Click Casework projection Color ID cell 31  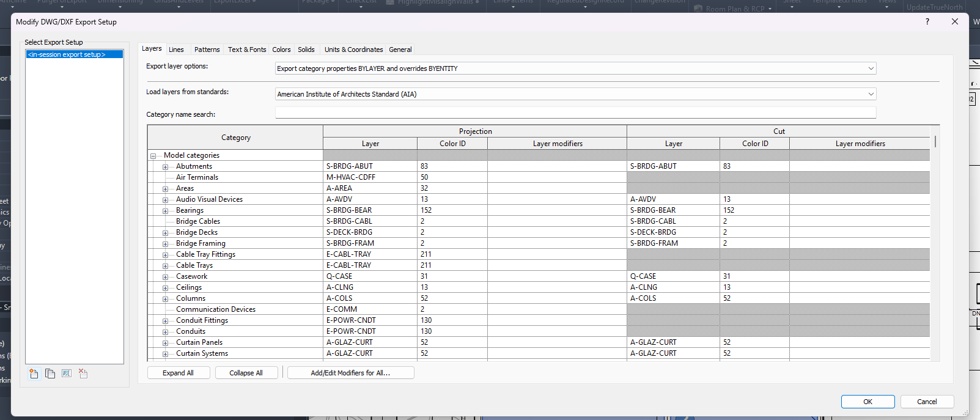[452, 276]
